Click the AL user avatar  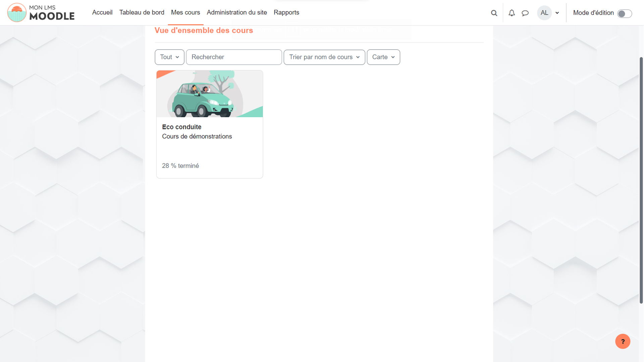(544, 13)
